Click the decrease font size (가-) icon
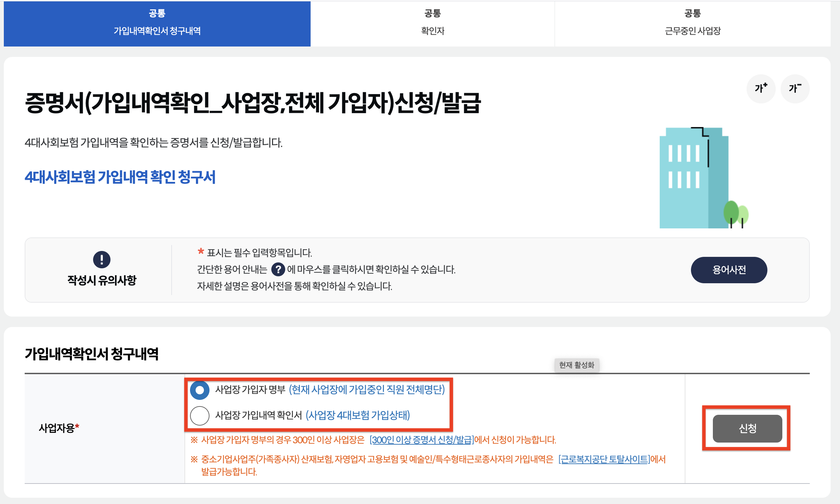Screen dimensions: 840x504 (794, 89)
